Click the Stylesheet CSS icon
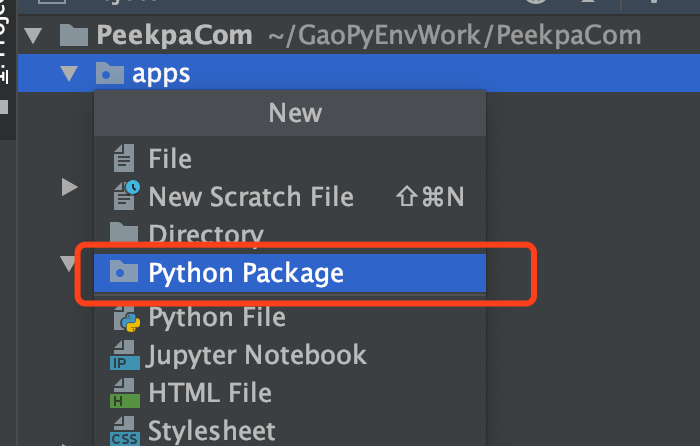This screenshot has width=700, height=446. click(125, 431)
